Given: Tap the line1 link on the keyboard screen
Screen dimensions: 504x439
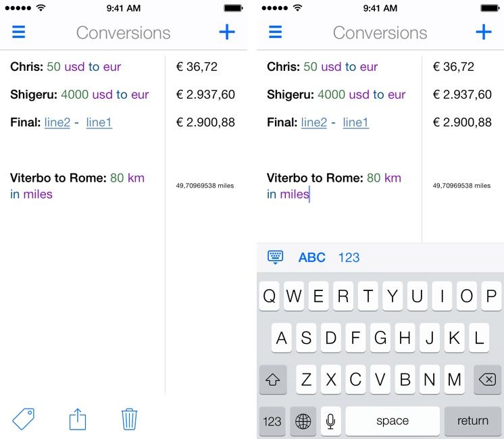Looking at the screenshot, I should pyautogui.click(x=355, y=122).
